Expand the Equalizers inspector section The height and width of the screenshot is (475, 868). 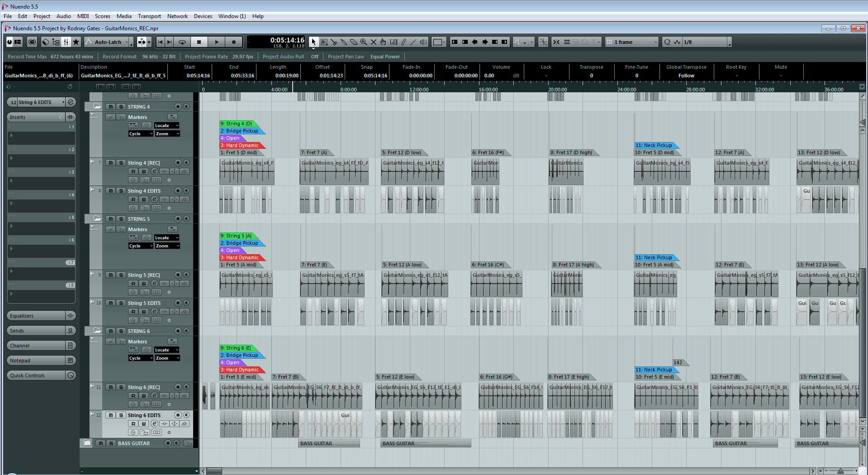(36, 316)
